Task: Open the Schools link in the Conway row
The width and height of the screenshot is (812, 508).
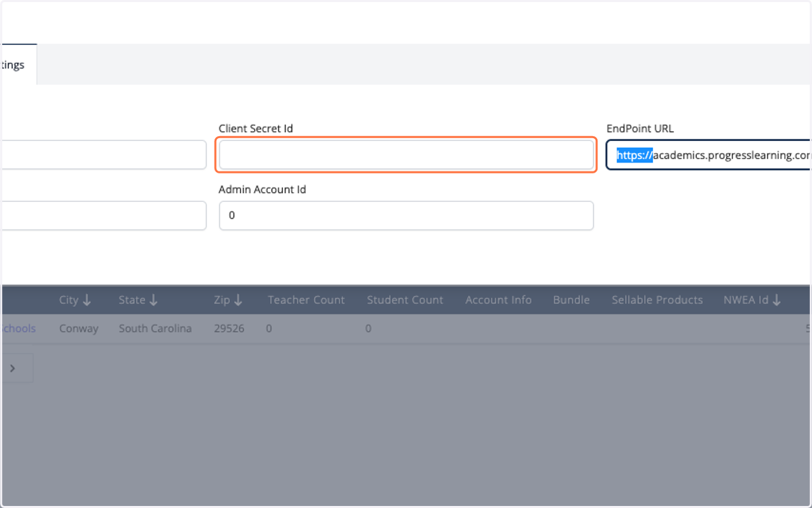Action: click(x=18, y=329)
